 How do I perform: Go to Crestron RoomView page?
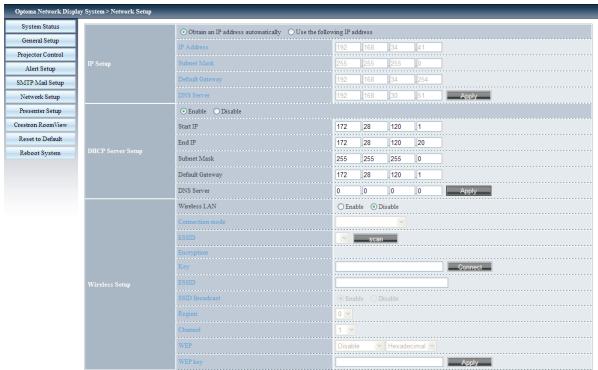40,125
